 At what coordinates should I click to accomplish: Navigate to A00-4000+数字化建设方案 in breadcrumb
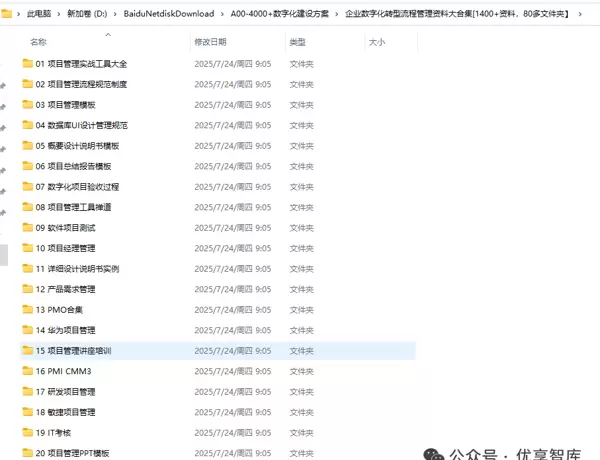(x=279, y=15)
